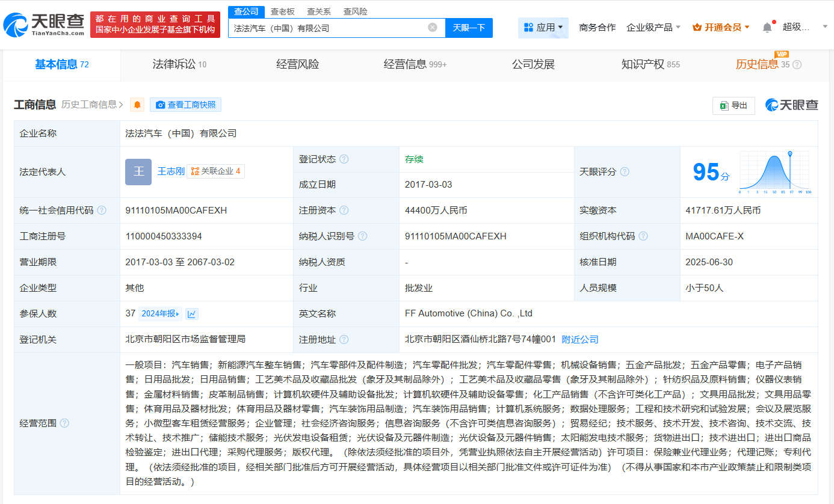Click the orange monitoring bell icon
Image resolution: width=834 pixels, height=504 pixels.
(137, 105)
